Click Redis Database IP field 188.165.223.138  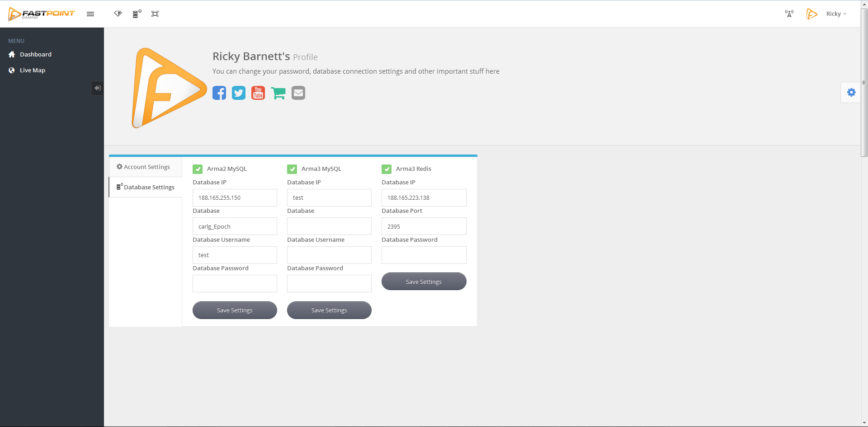[x=424, y=197]
